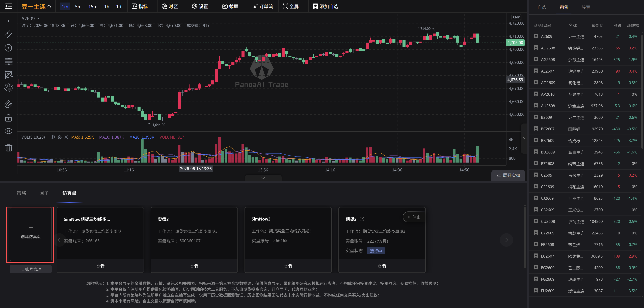644x308 pixels.
Task: Select the AP2610 苹果主连 row
Action: coord(585,94)
